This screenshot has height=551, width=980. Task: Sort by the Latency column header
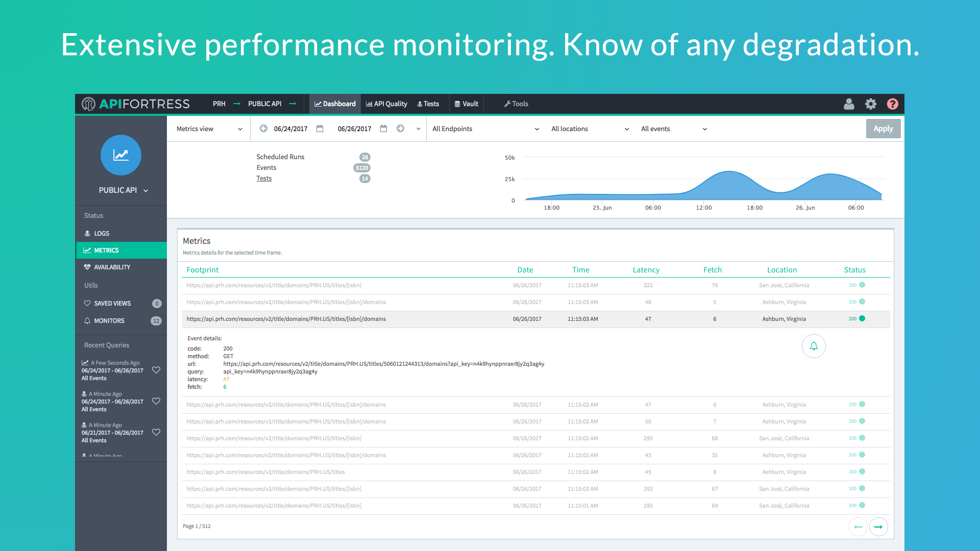(x=646, y=269)
